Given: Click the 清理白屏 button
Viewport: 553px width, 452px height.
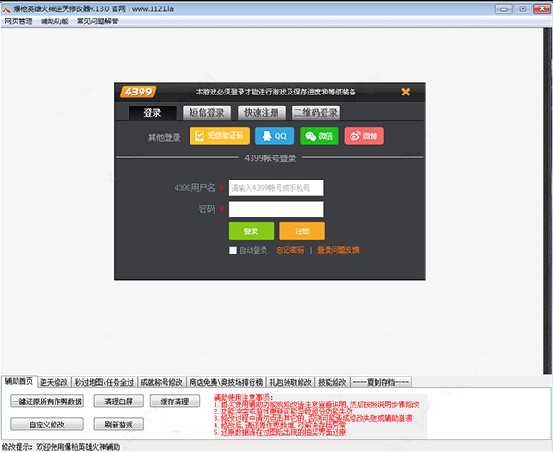Looking at the screenshot, I should point(118,401).
